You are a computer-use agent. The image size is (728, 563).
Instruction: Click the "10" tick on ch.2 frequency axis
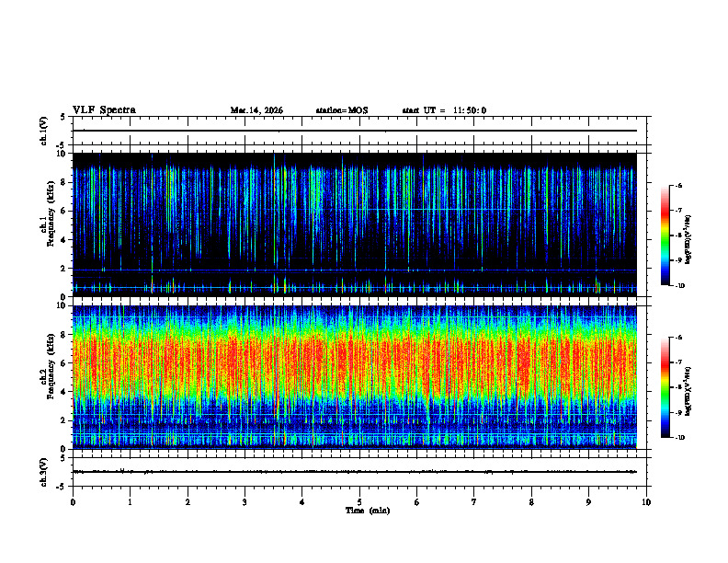pos(61,305)
